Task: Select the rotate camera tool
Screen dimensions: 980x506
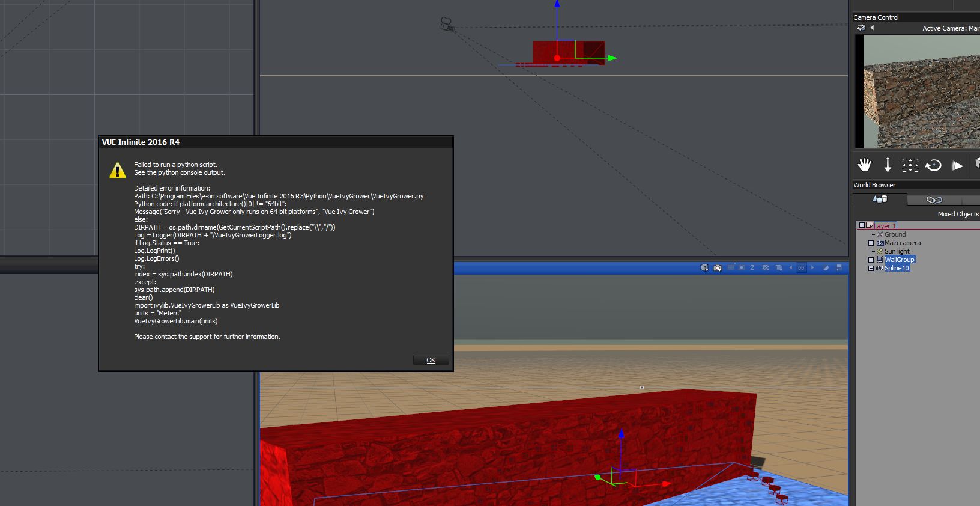Action: (x=933, y=165)
